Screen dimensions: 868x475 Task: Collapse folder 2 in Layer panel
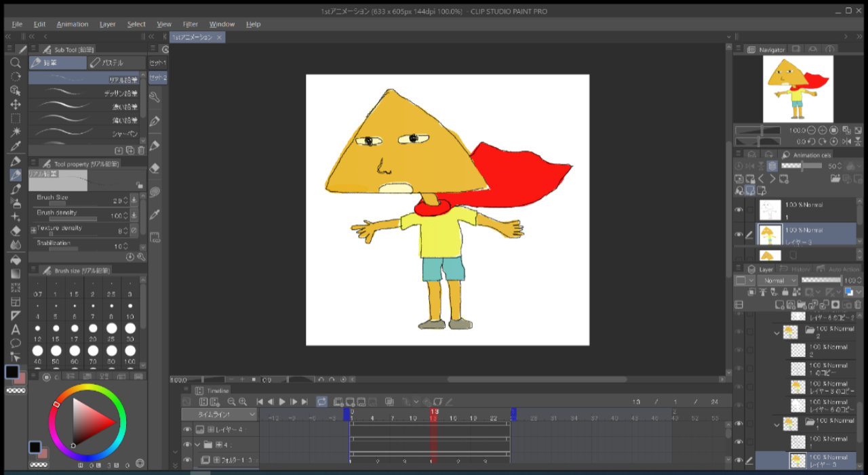(x=777, y=333)
